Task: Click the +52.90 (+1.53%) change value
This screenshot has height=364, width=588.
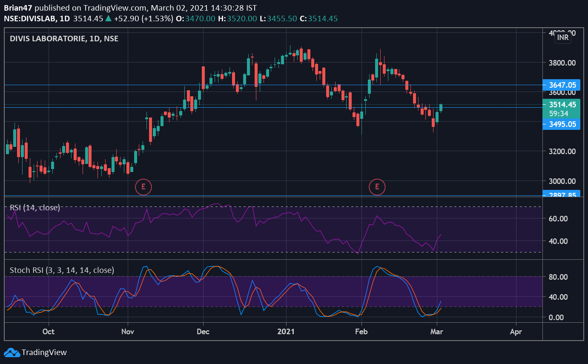Action: [143, 18]
